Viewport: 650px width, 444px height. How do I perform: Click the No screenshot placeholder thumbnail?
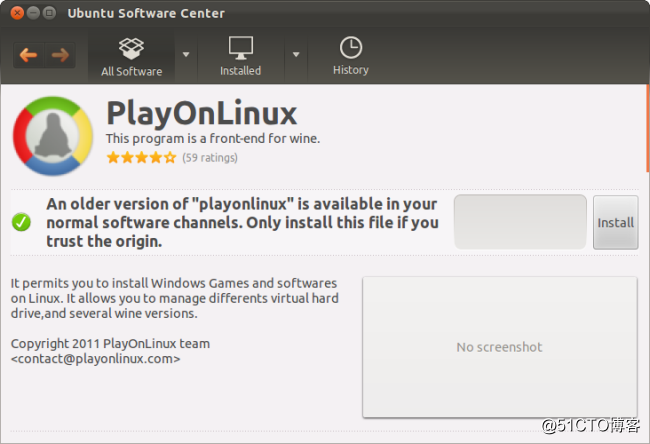pyautogui.click(x=500, y=347)
